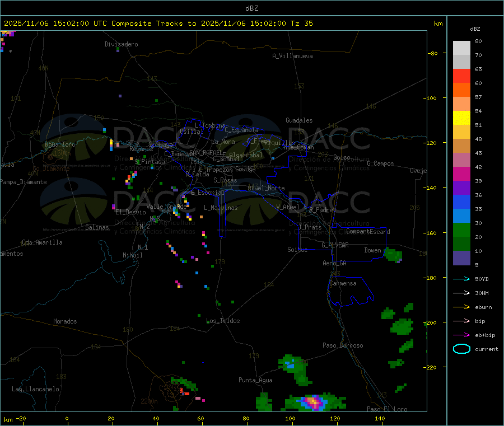Click the 'eb+bip' legend label
This screenshot has width=504, height=426.
(x=485, y=335)
